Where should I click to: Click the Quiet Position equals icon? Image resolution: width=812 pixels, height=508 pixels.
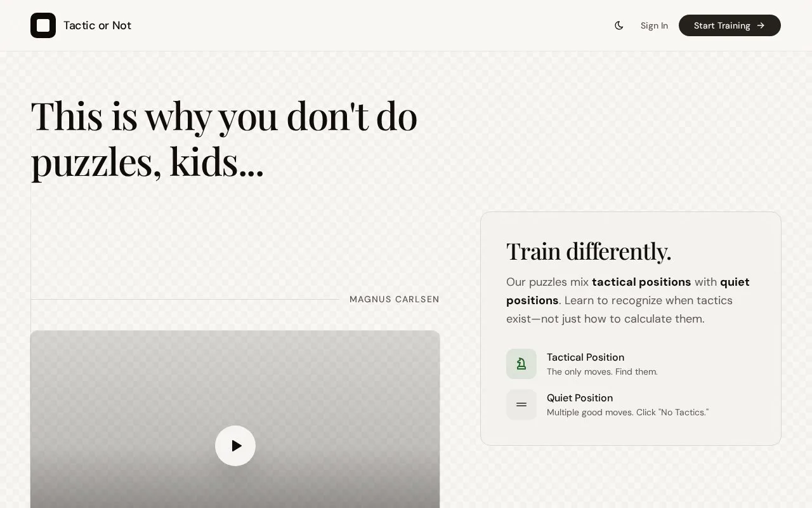(x=521, y=404)
